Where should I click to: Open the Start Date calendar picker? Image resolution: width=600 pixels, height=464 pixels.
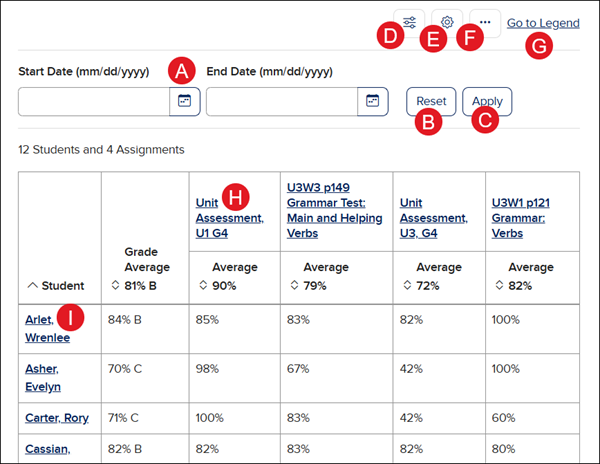coord(184,101)
